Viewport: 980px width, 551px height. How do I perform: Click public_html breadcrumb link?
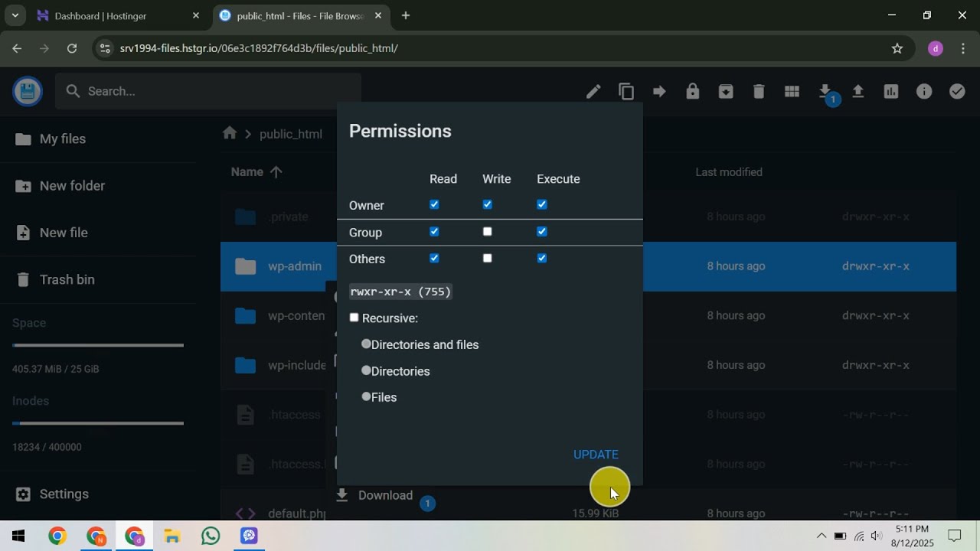[291, 134]
